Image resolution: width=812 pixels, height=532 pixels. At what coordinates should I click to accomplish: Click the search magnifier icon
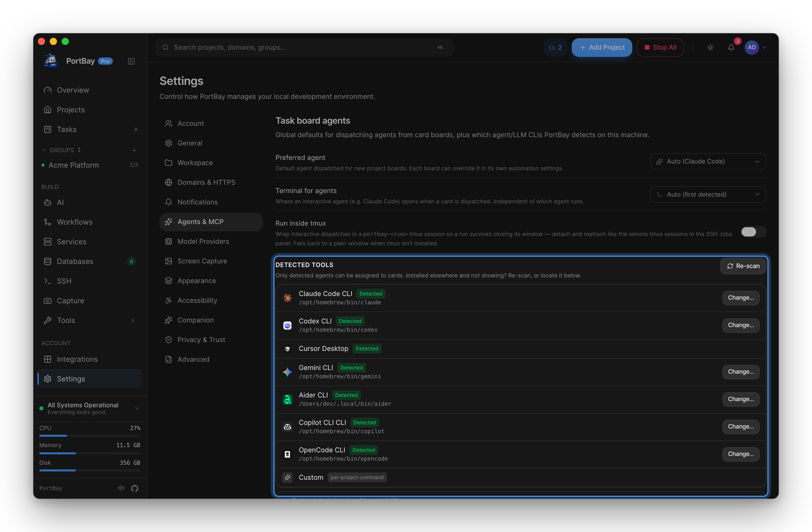point(165,47)
